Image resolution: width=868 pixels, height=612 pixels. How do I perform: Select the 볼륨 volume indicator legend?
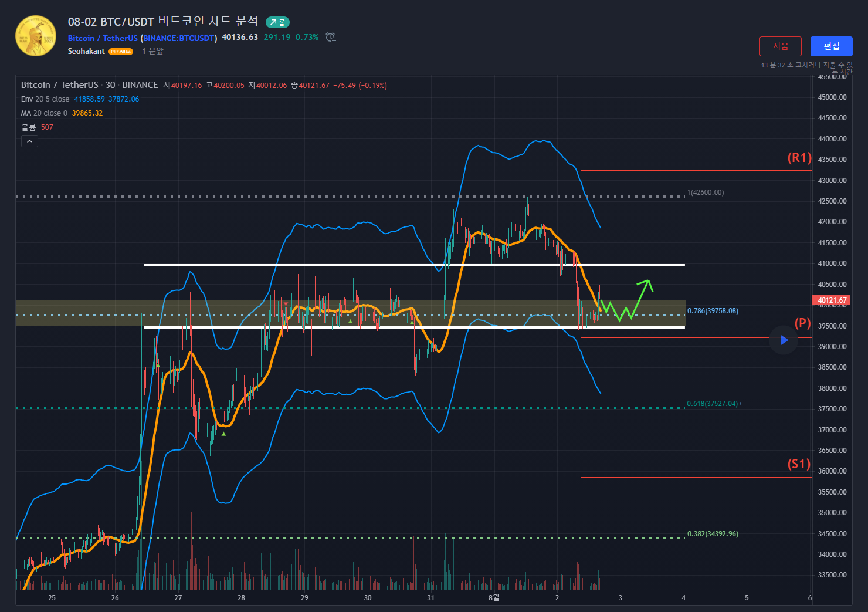click(x=29, y=127)
